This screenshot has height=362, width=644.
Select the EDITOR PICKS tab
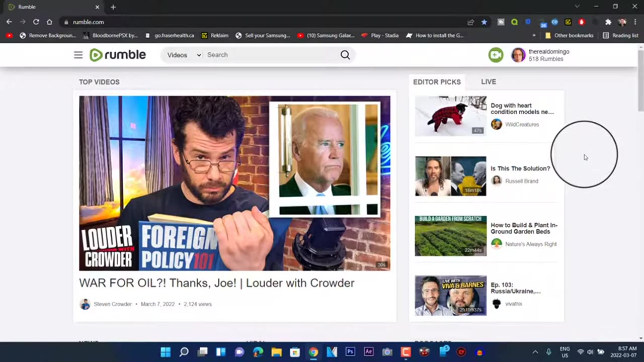pos(437,82)
